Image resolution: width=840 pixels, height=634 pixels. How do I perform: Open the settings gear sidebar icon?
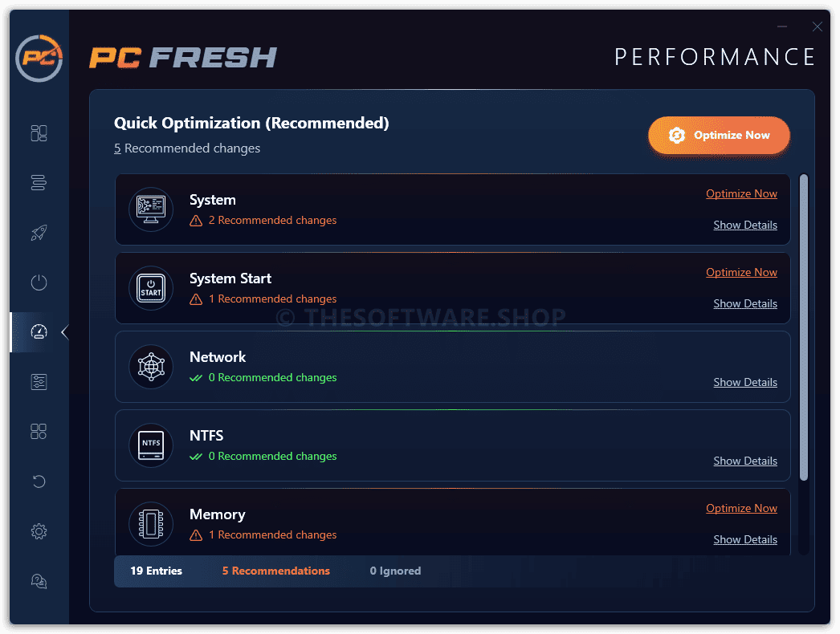pyautogui.click(x=39, y=531)
